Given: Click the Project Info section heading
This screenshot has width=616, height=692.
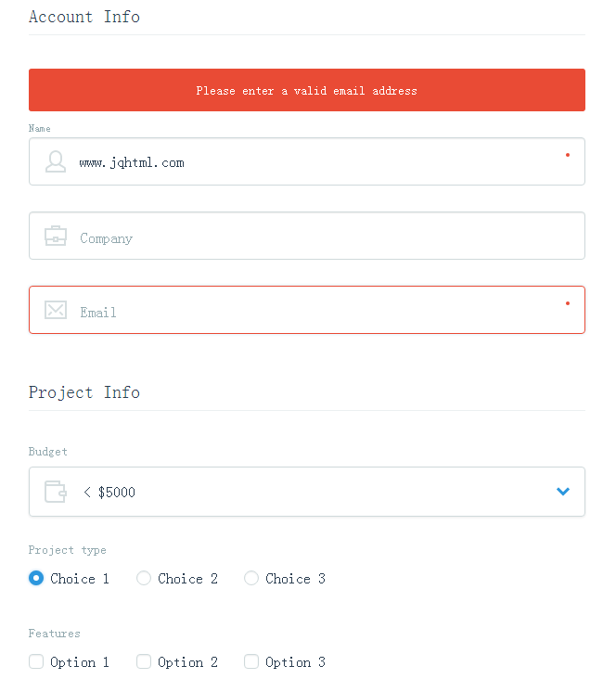Looking at the screenshot, I should tap(84, 392).
